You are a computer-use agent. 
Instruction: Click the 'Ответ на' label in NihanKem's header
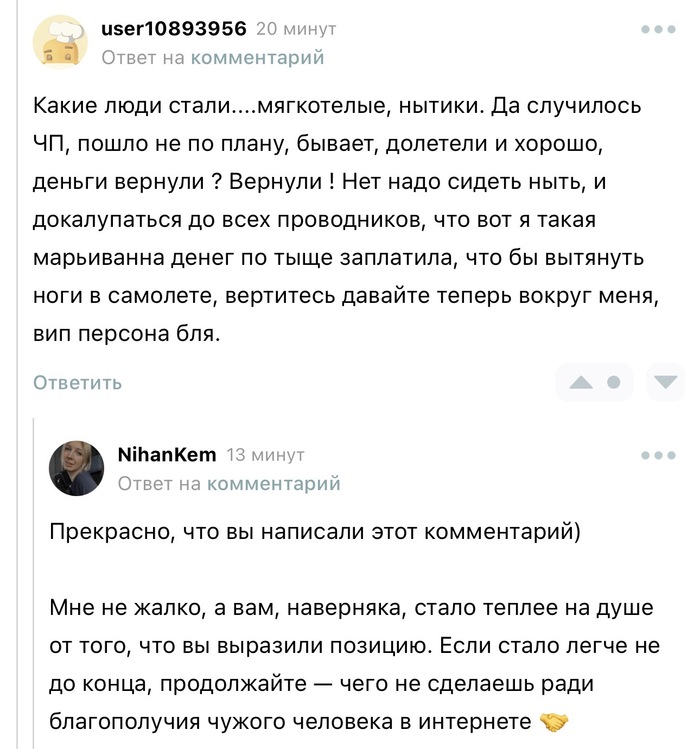coord(158,484)
